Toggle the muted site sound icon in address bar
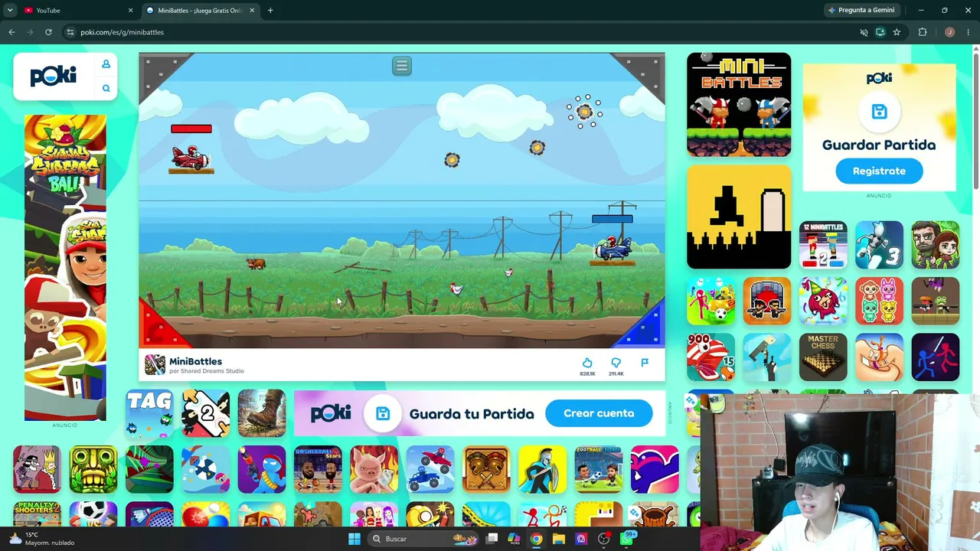 (864, 32)
